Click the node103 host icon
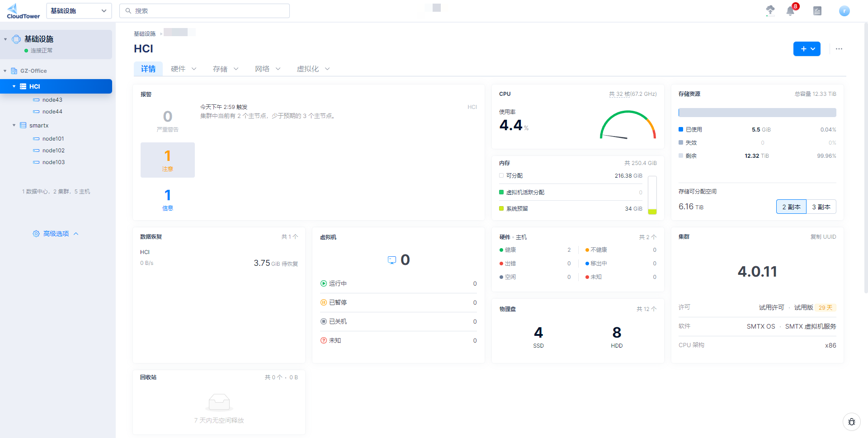This screenshot has height=438, width=868. click(36, 162)
